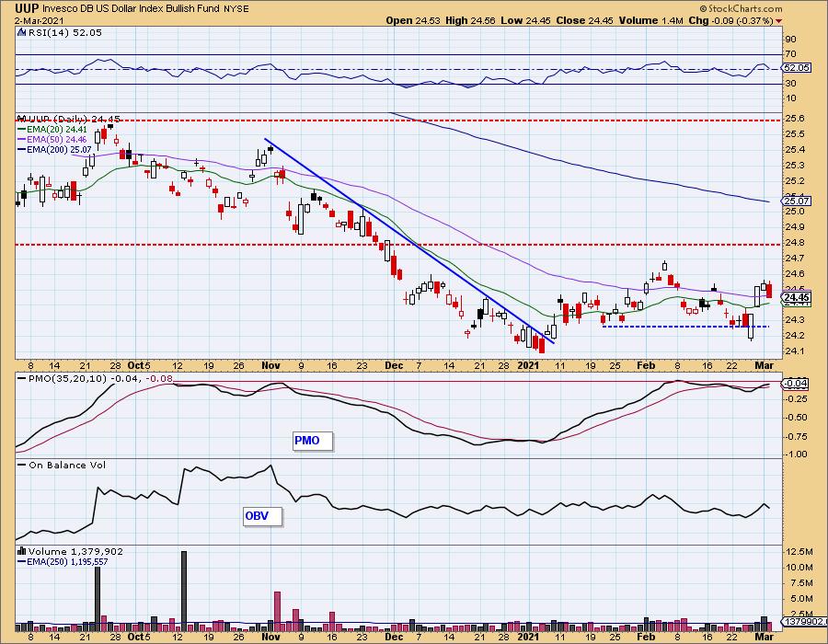Click the RSI(14) 52.05 indicator label
Image resolution: width=828 pixels, height=644 pixels.
[x=64, y=33]
